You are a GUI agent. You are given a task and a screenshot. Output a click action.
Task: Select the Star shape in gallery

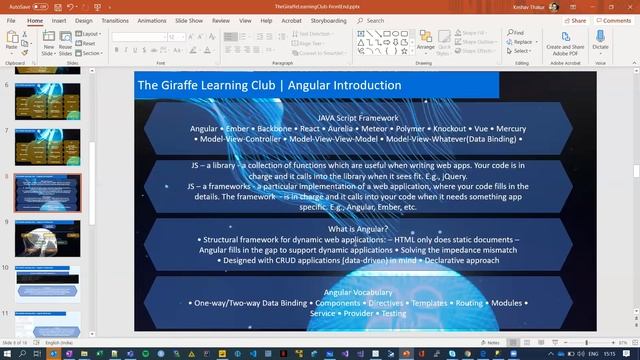[404, 51]
